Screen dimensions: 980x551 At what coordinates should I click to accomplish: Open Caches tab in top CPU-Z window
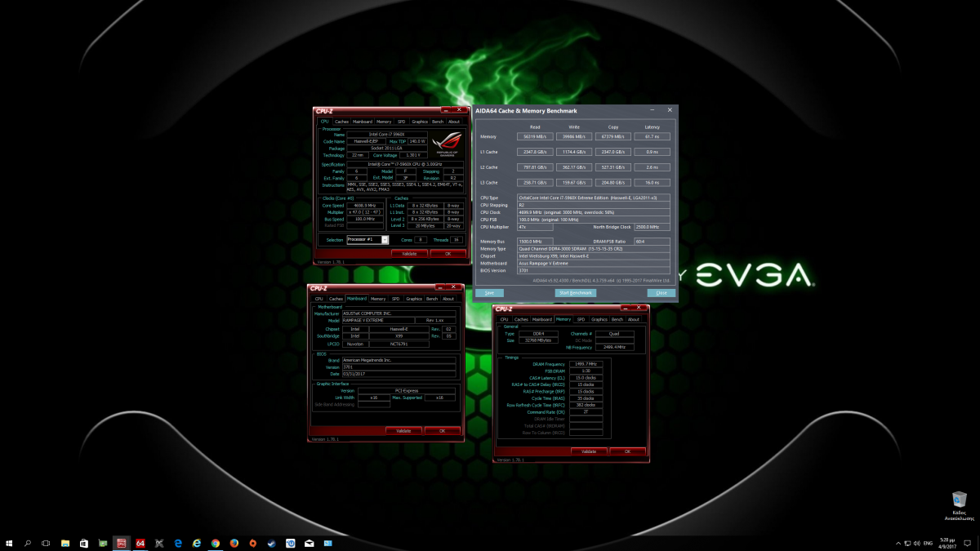coord(341,122)
